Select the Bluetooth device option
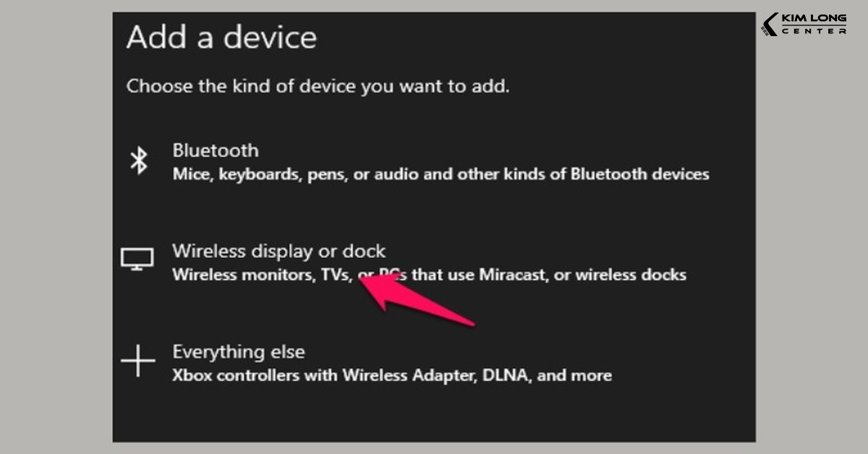 click(215, 150)
